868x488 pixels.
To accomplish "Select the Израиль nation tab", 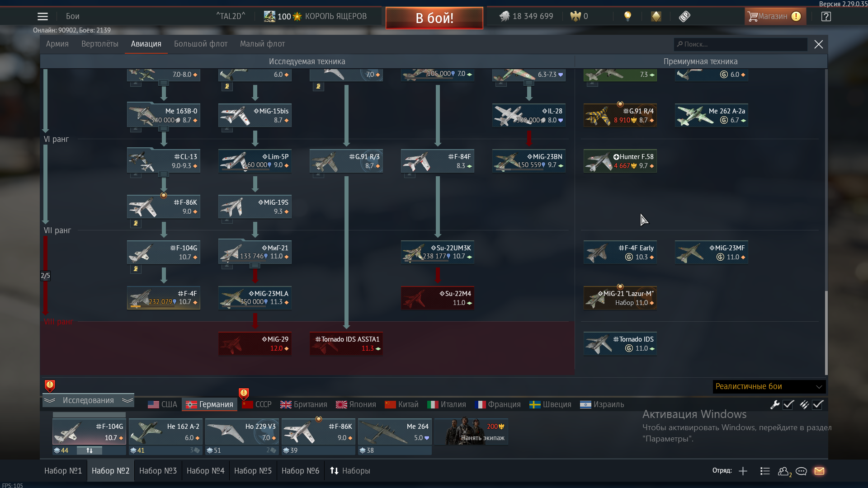I will [602, 404].
